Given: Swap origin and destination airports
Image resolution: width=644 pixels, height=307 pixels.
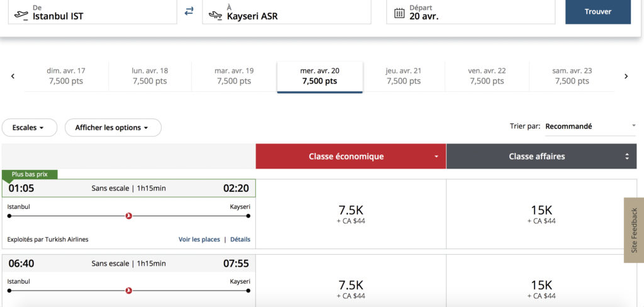Looking at the screenshot, I should point(189,11).
